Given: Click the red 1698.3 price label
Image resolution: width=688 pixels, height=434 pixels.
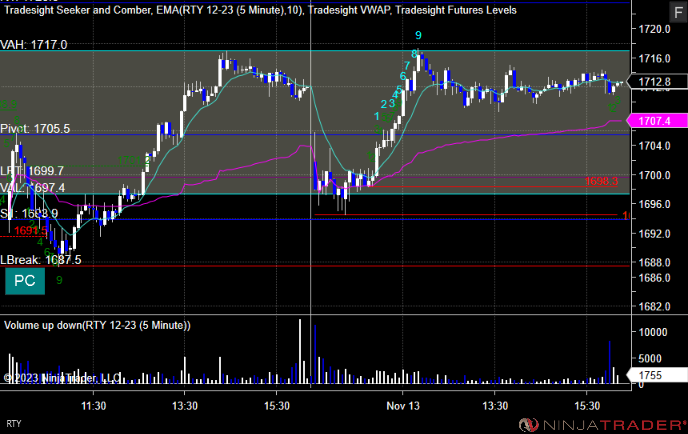Looking at the screenshot, I should tap(601, 181).
